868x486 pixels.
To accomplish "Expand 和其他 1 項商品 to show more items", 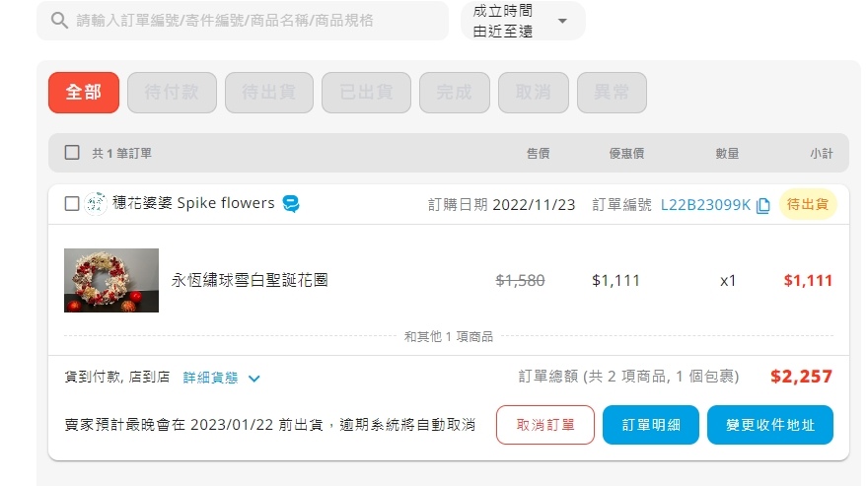I will pos(448,336).
